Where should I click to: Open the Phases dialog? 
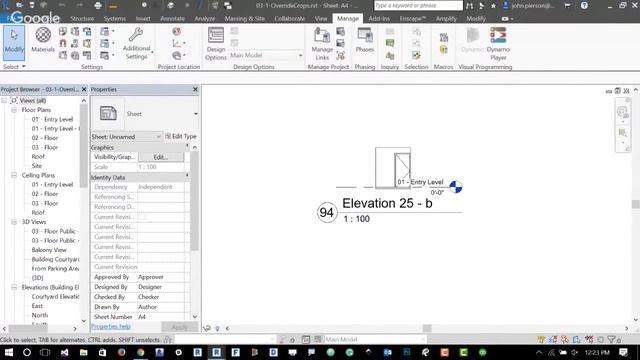(x=364, y=40)
